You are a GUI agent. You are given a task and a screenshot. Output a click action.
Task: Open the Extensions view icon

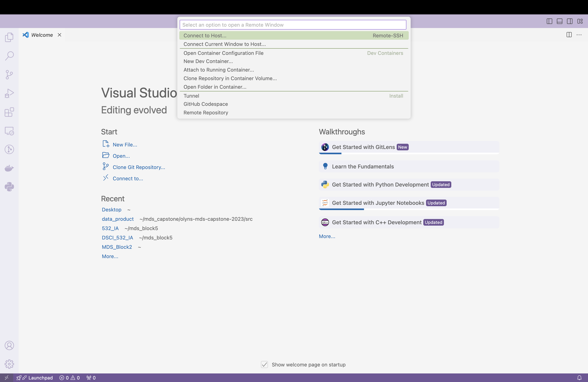click(9, 112)
